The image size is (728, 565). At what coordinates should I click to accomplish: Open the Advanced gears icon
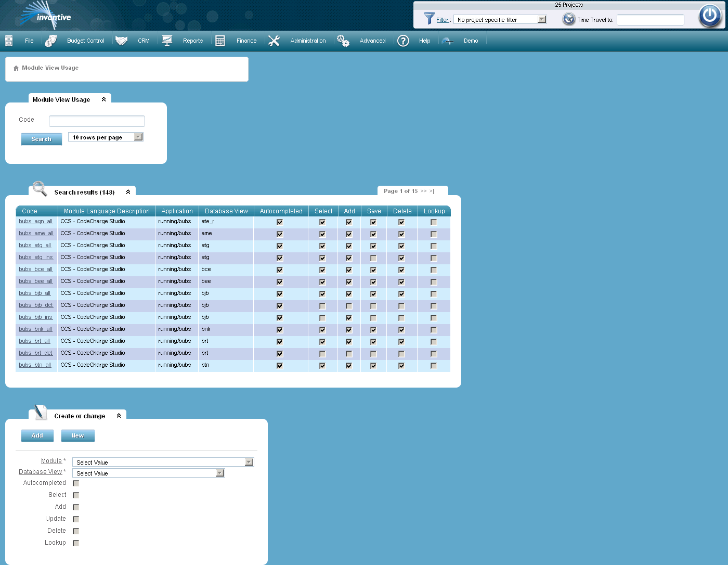coord(343,40)
